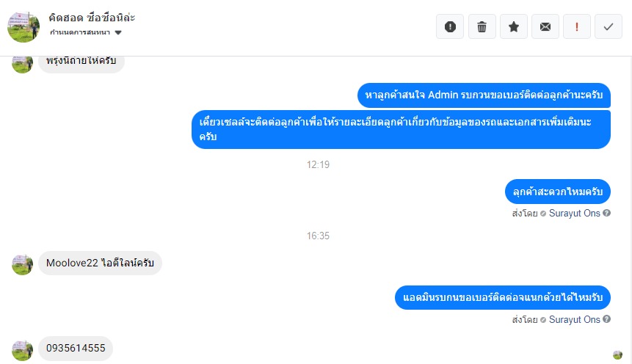Click blue message mentioning Admin
632x364 pixels.
click(x=484, y=95)
